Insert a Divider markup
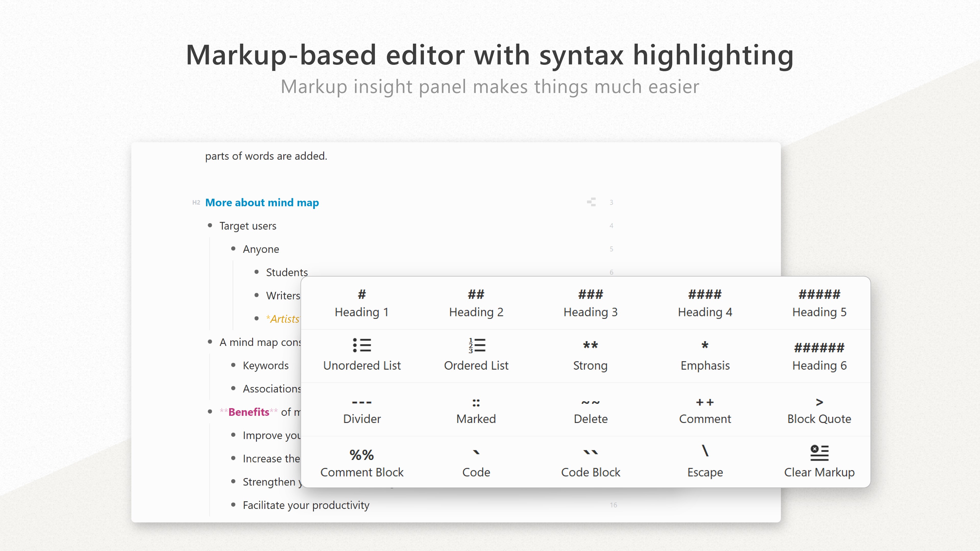 pyautogui.click(x=361, y=410)
